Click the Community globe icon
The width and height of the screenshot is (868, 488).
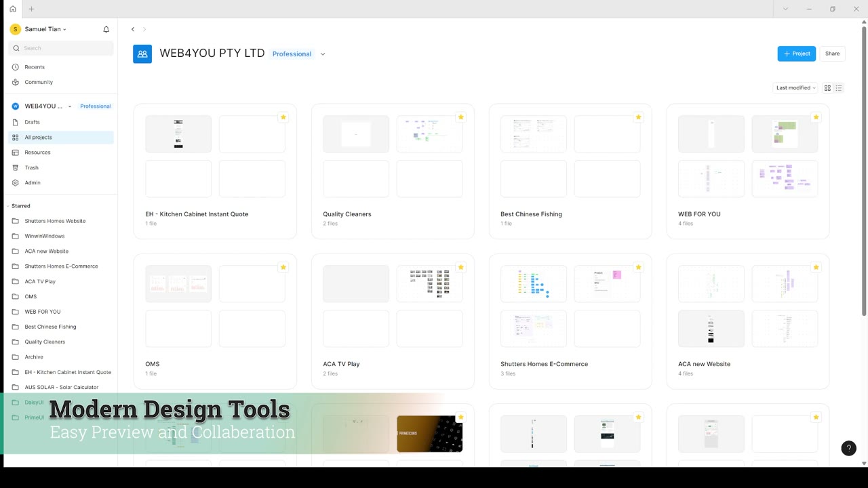click(16, 82)
